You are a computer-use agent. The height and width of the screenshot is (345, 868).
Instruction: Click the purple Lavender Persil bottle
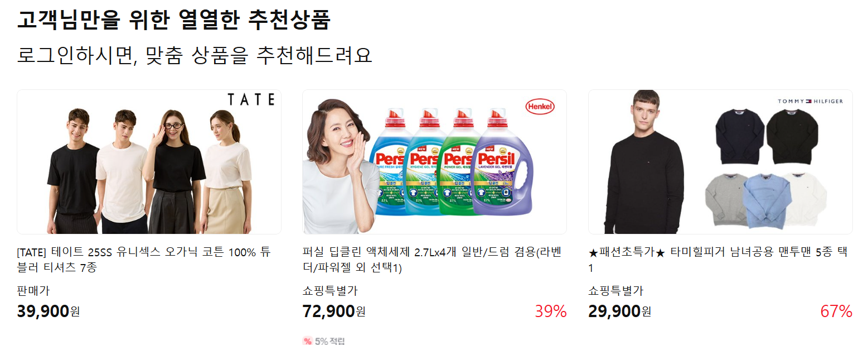502,166
